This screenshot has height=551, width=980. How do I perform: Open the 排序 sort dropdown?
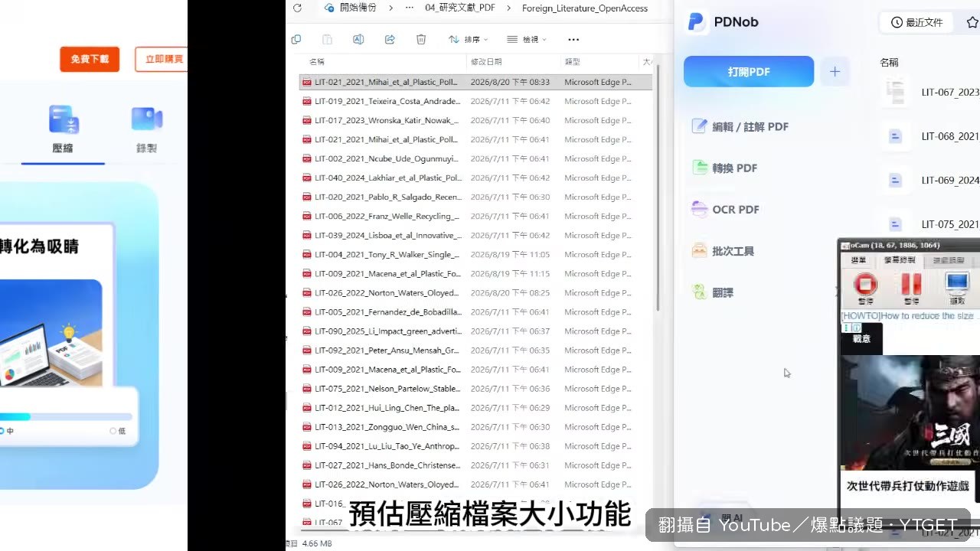(x=468, y=40)
